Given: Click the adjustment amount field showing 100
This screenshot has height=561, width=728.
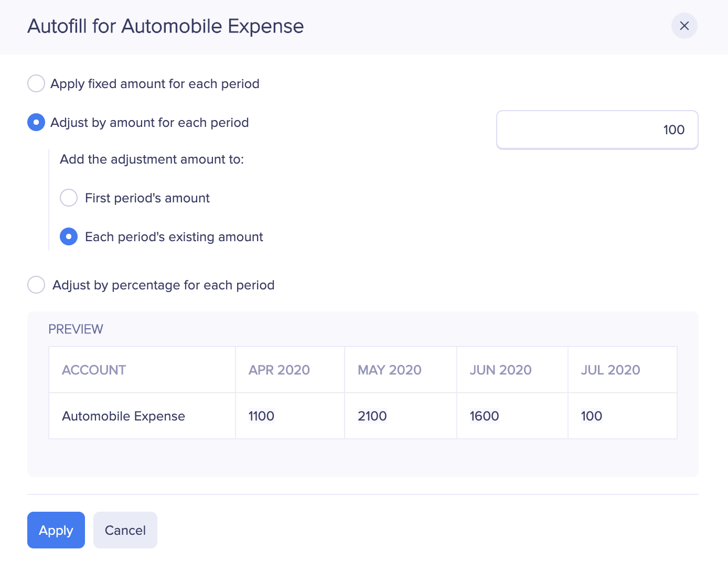Looking at the screenshot, I should [x=597, y=130].
